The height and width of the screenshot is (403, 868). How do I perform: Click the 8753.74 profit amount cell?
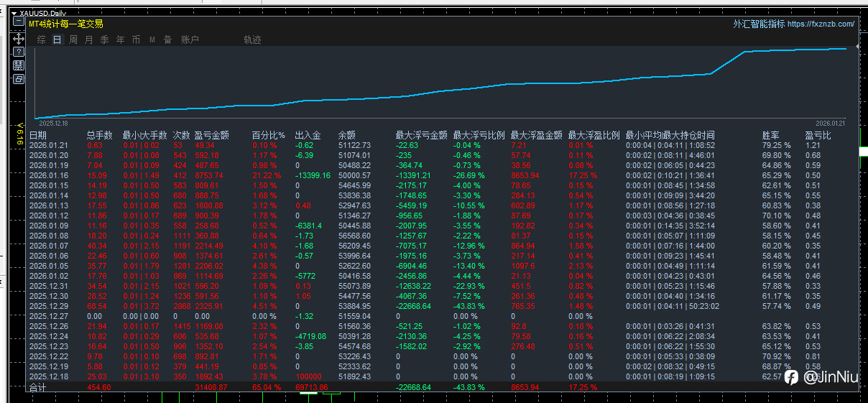point(210,175)
